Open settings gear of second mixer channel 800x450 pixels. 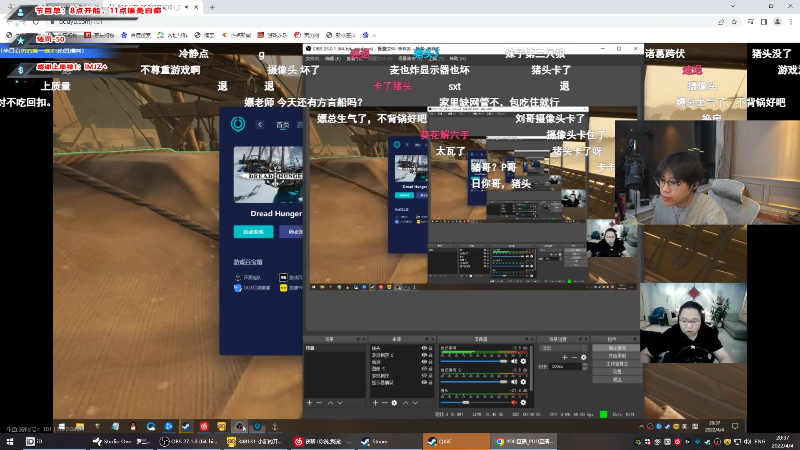pyautogui.click(x=523, y=382)
